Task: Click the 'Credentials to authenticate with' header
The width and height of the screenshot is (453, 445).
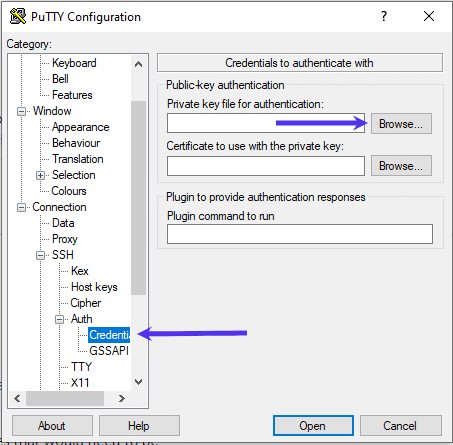Action: [300, 63]
